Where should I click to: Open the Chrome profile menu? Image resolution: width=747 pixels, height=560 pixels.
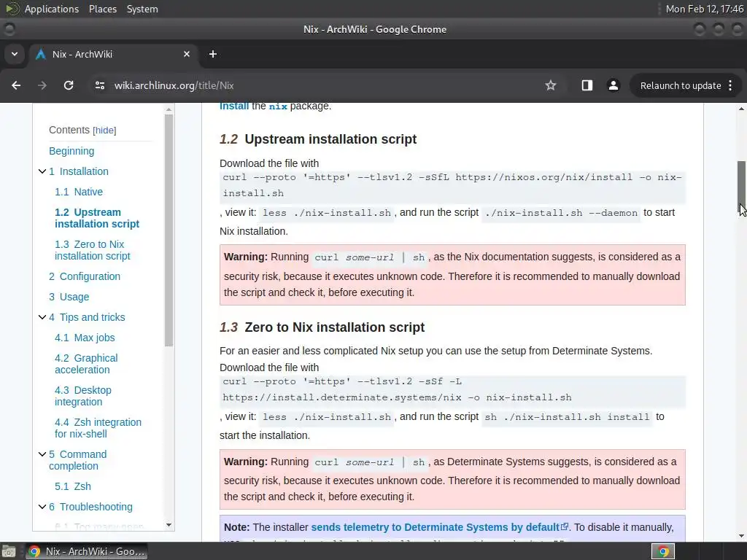point(613,85)
